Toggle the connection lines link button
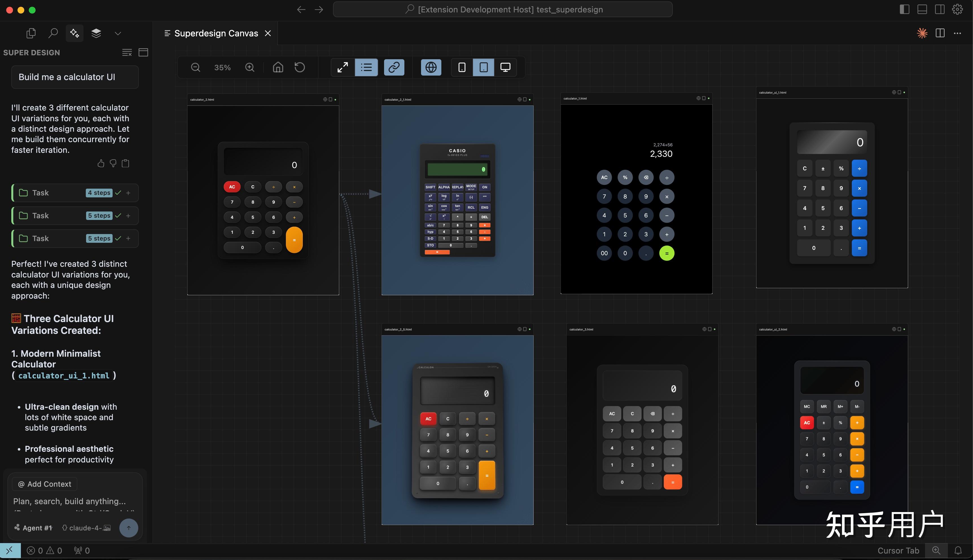The image size is (973, 560). click(394, 67)
